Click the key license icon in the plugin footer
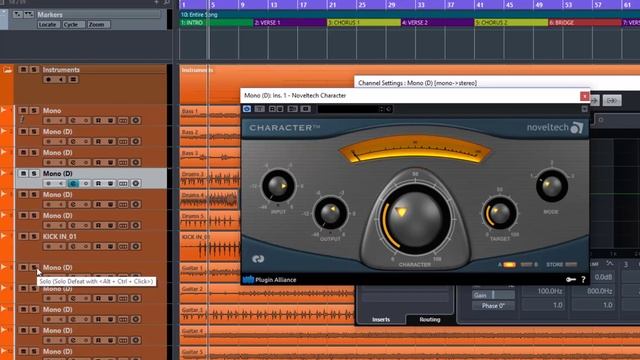This screenshot has width=640, height=360. coord(571,280)
